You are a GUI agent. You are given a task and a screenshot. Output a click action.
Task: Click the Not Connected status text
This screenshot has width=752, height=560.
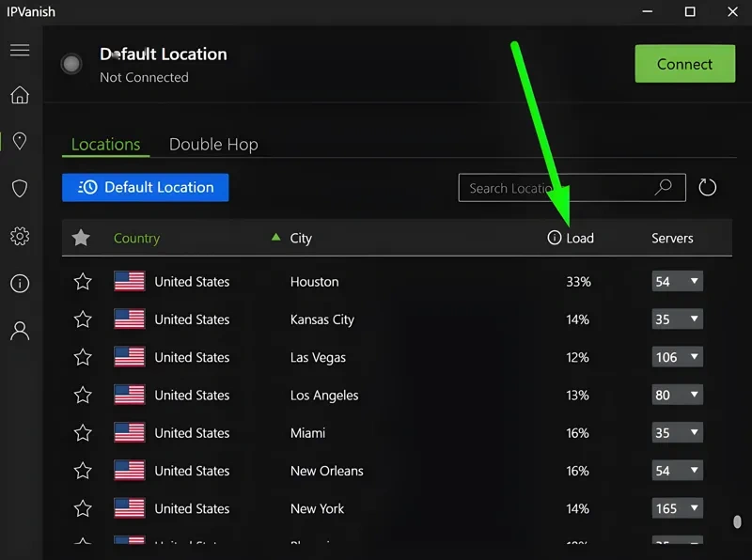(144, 77)
